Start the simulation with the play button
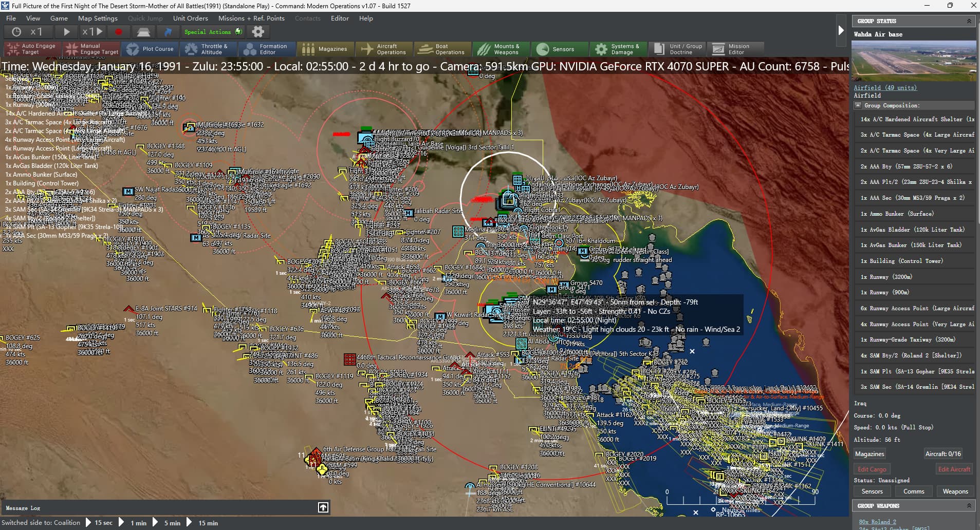This screenshot has width=980, height=530. pyautogui.click(x=67, y=32)
